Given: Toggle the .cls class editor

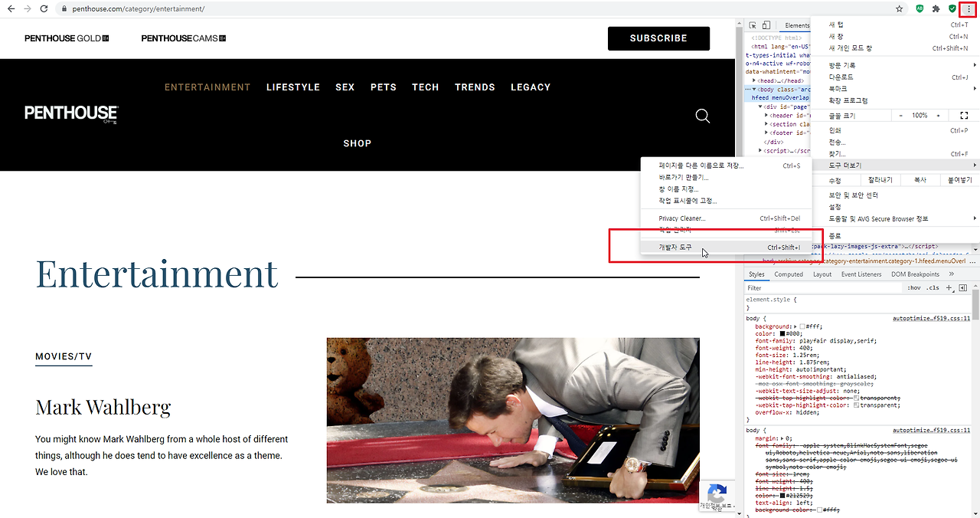Looking at the screenshot, I should [x=933, y=287].
